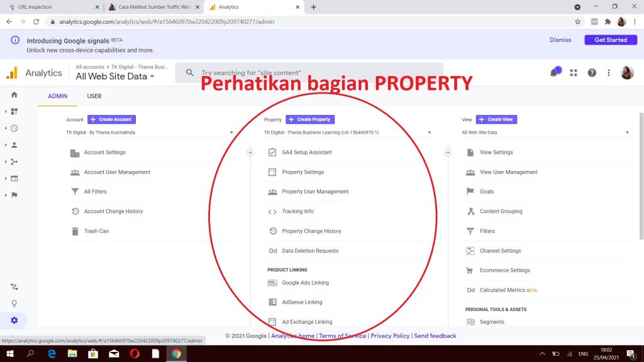Open Google Ads Linking

click(305, 283)
